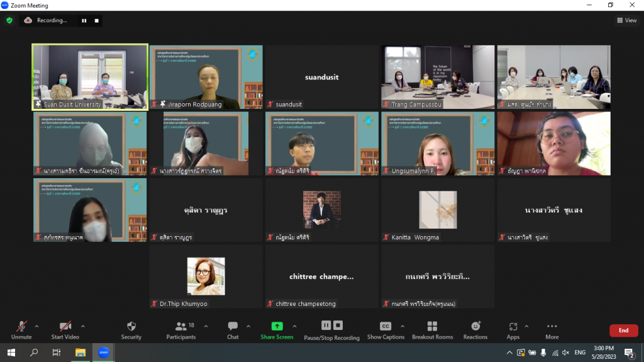Open the Reactions menu
Image resolution: width=644 pixels, height=362 pixels.
[475, 329]
